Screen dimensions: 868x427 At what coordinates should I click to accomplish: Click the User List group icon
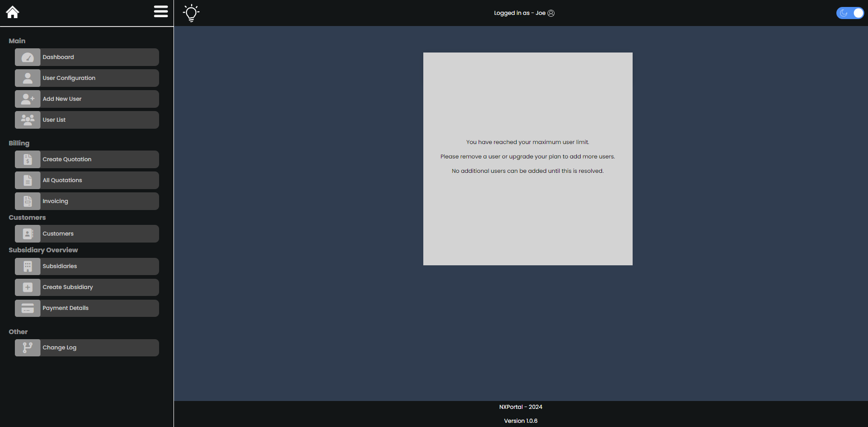pyautogui.click(x=27, y=120)
